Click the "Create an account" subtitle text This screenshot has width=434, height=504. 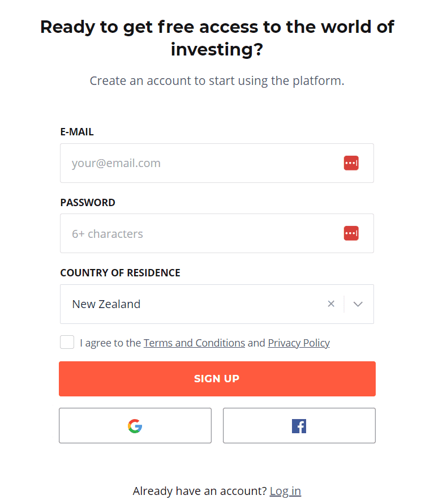tap(217, 80)
